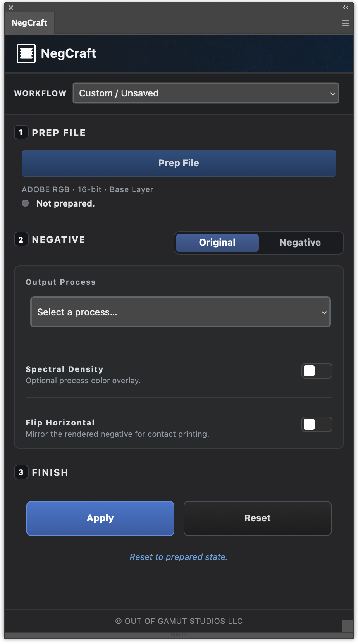
Task: Open the panel flyout menu icon
Action: (346, 23)
